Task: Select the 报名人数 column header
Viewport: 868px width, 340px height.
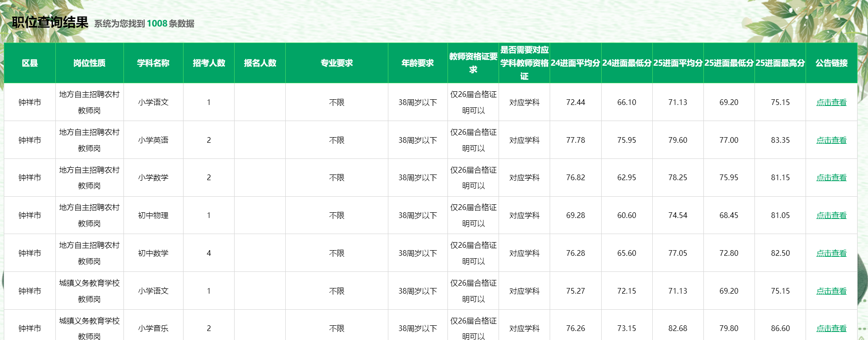Action: 260,63
